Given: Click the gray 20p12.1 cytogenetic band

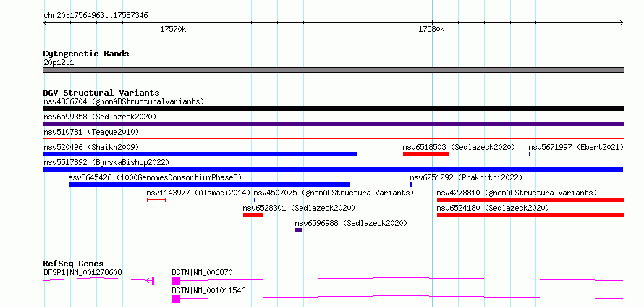Looking at the screenshot, I should point(333,70).
